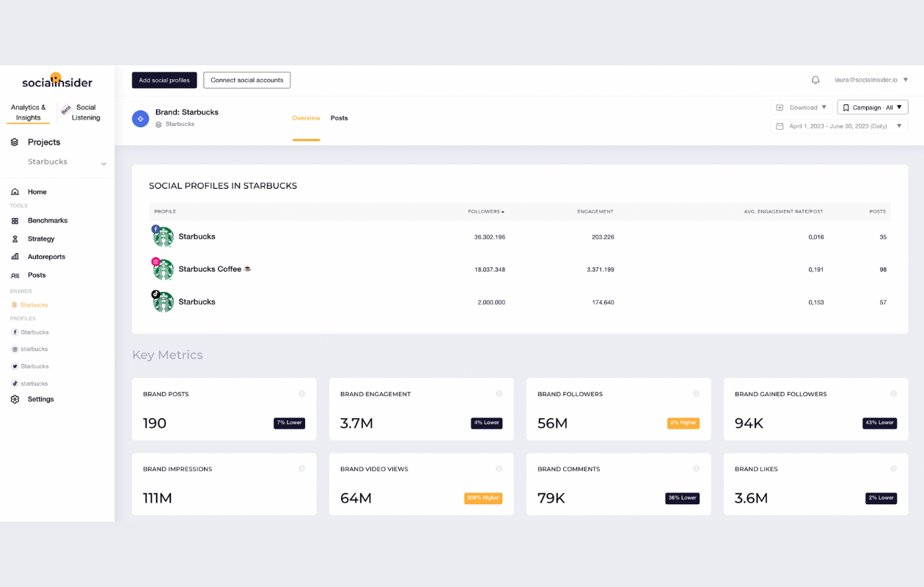
Task: Show info for Brand Likes metric
Action: click(x=893, y=469)
